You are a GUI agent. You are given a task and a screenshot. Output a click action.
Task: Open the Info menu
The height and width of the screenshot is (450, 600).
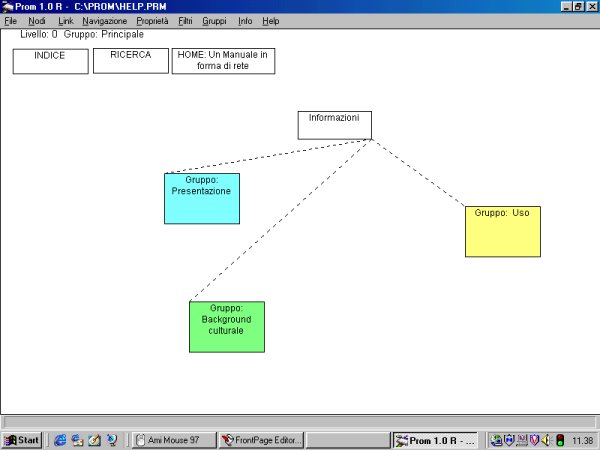245,21
